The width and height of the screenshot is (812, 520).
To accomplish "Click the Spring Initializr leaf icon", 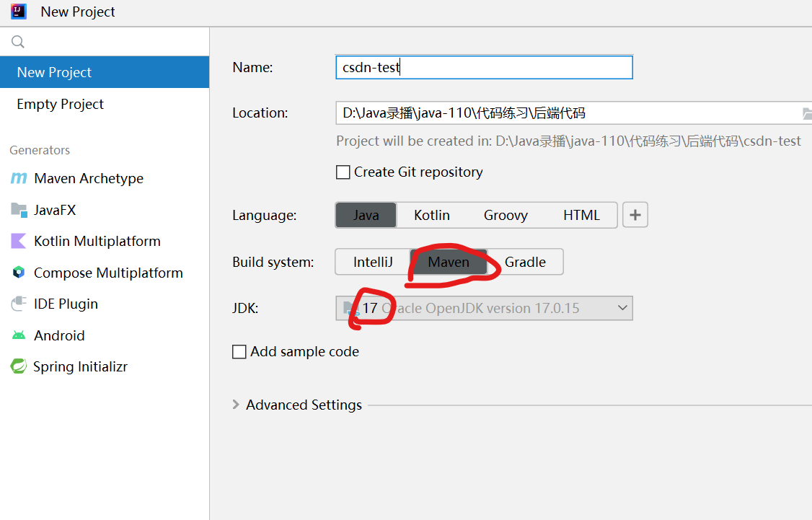I will 19,366.
